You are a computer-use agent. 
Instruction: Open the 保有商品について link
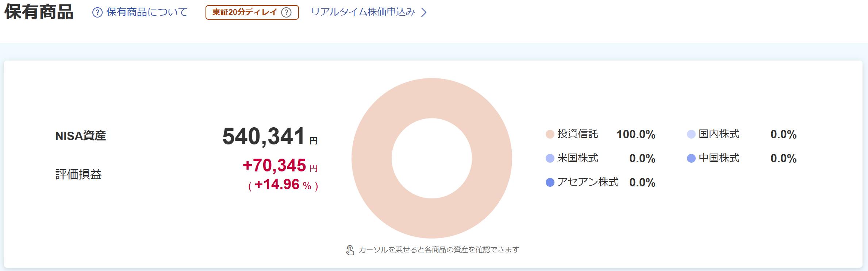147,12
